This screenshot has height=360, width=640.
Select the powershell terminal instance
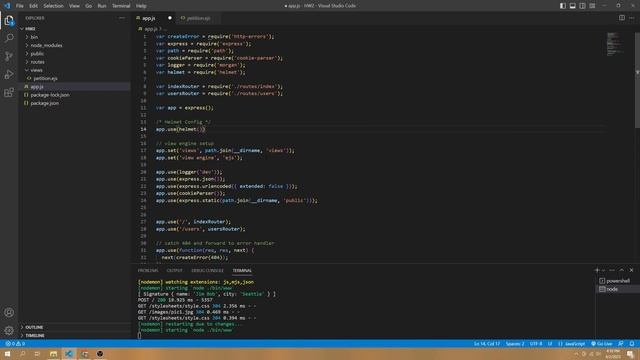[x=618, y=281]
